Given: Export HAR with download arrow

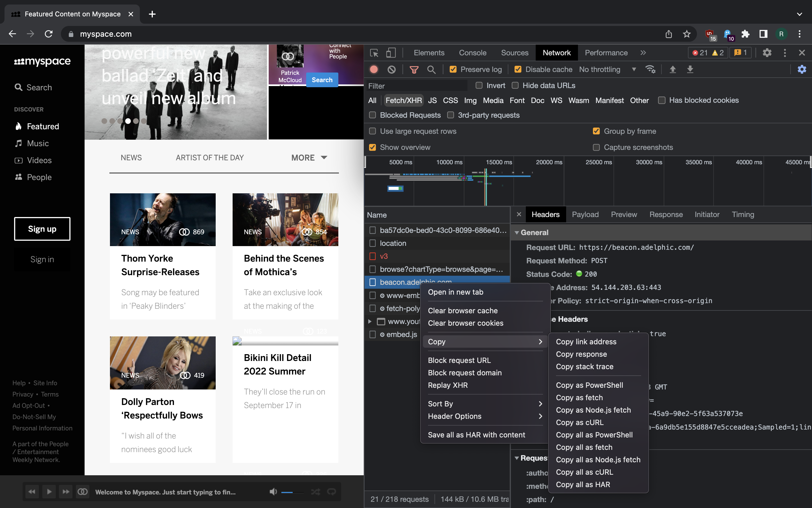Looking at the screenshot, I should pyautogui.click(x=690, y=69).
